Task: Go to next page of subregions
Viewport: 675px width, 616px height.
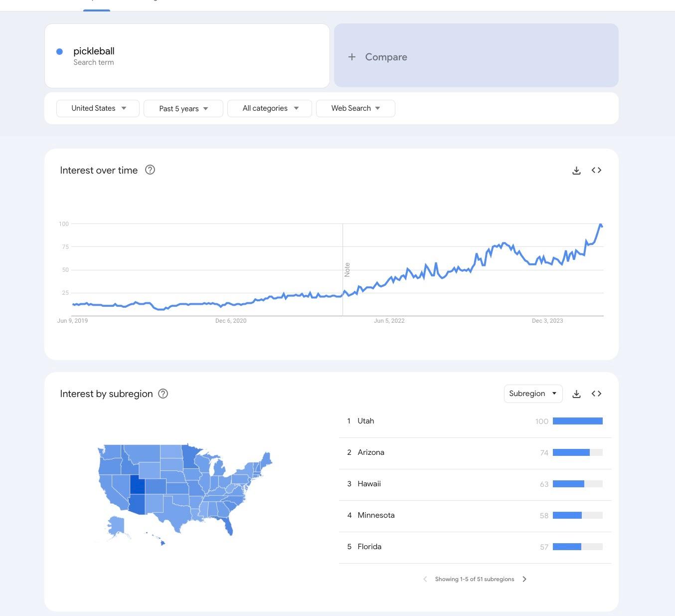Action: (x=524, y=579)
